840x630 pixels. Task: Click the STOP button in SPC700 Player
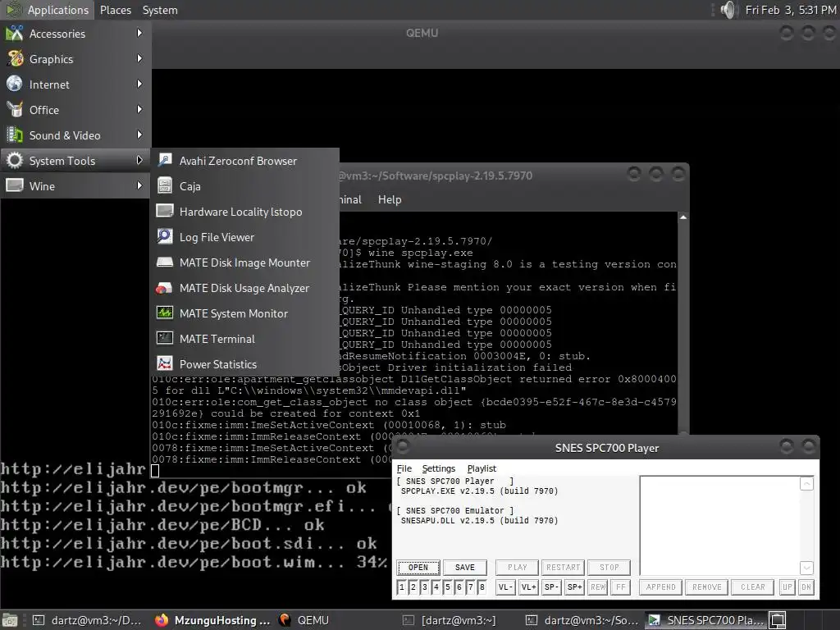pos(609,568)
